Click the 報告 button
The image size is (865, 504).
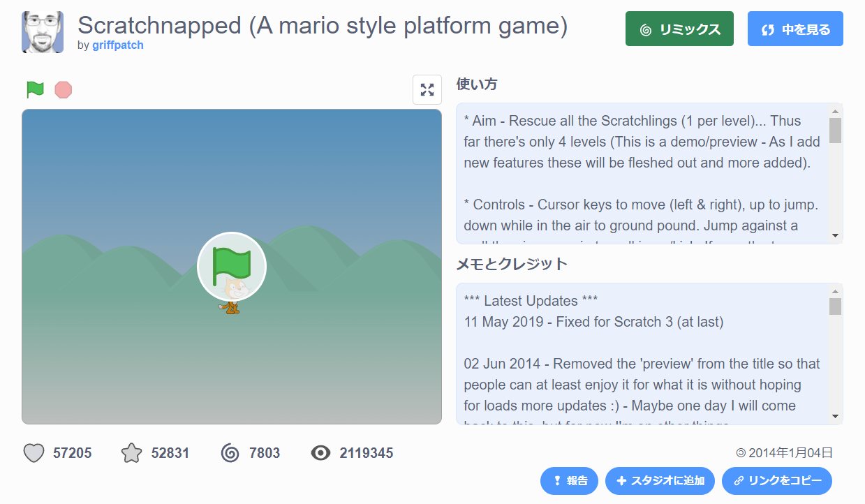tap(569, 480)
